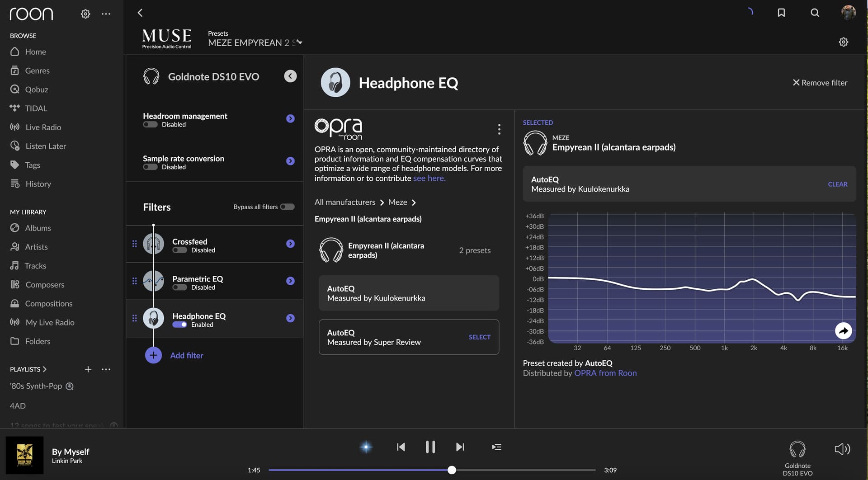Screen dimensions: 868x480
Task: Click the volume speaker icon
Action: (842, 449)
